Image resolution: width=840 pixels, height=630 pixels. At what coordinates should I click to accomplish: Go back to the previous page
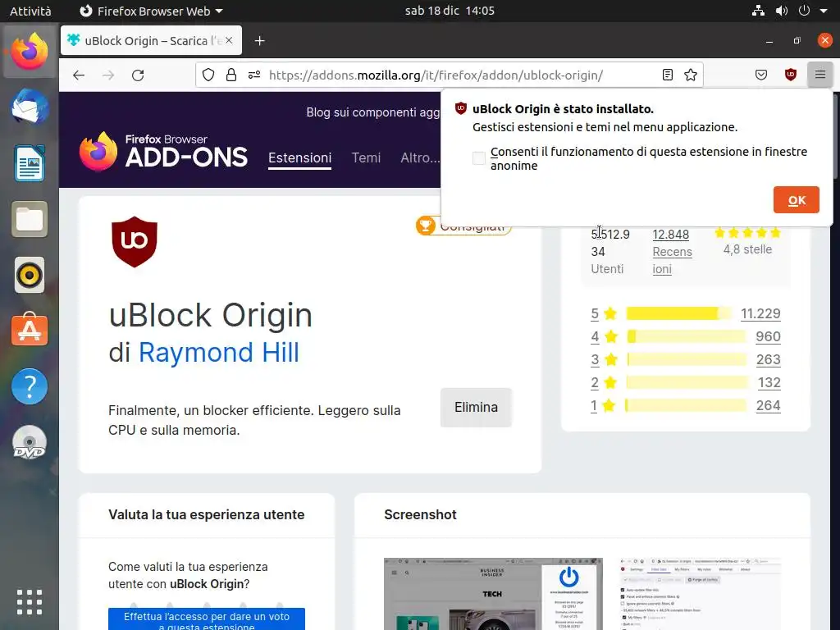click(x=79, y=75)
